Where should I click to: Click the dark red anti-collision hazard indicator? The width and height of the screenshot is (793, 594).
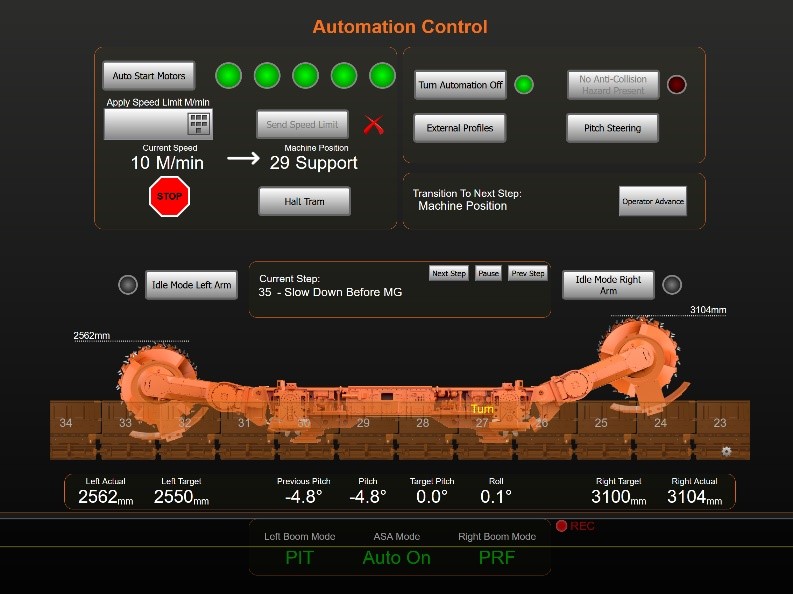click(676, 84)
